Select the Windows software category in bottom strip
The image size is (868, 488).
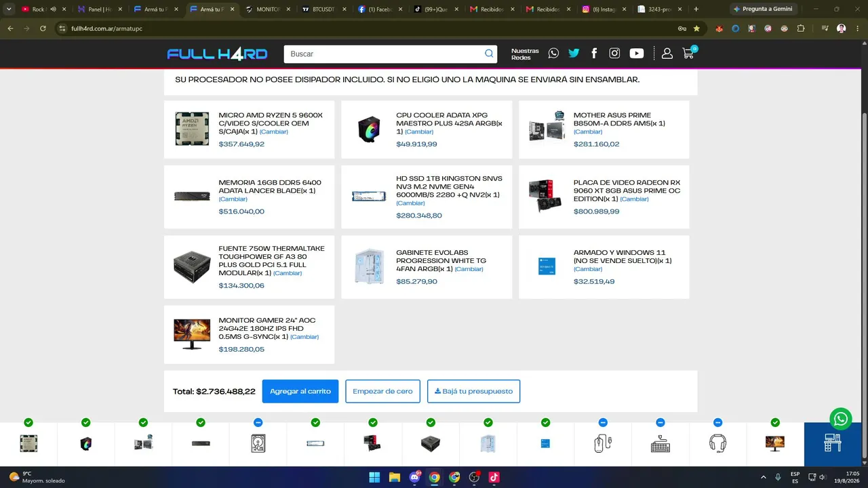pyautogui.click(x=545, y=443)
